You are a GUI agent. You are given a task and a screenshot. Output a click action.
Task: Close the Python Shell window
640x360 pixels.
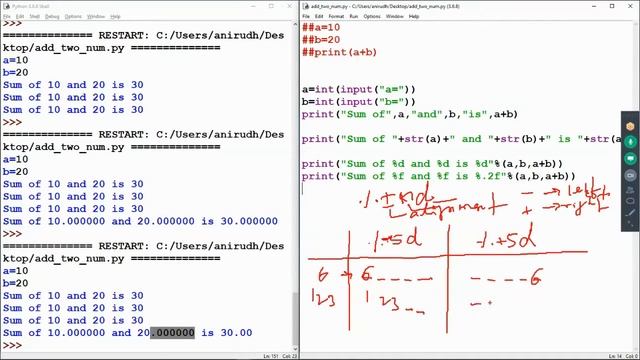click(x=289, y=6)
